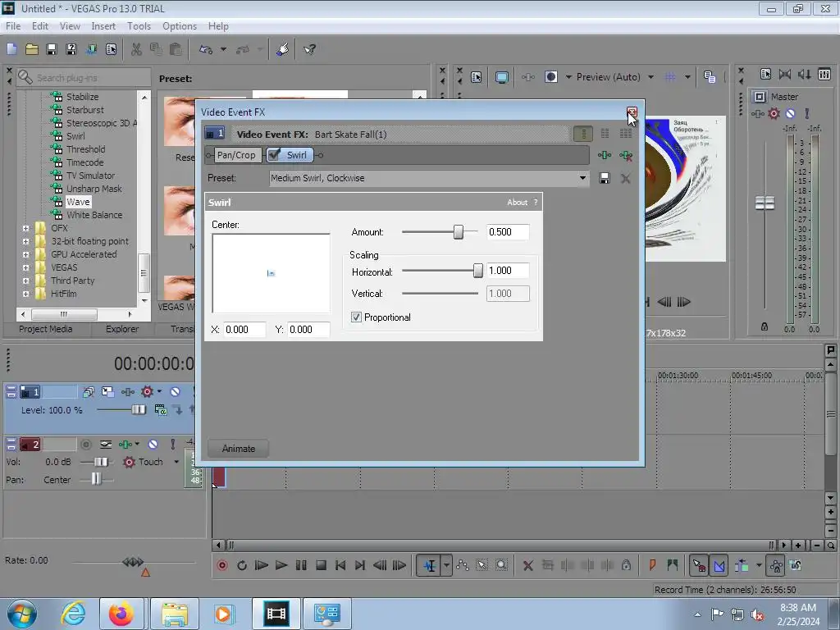Expand the HitFilm folder
Screen dimensions: 840x630
[25, 294]
